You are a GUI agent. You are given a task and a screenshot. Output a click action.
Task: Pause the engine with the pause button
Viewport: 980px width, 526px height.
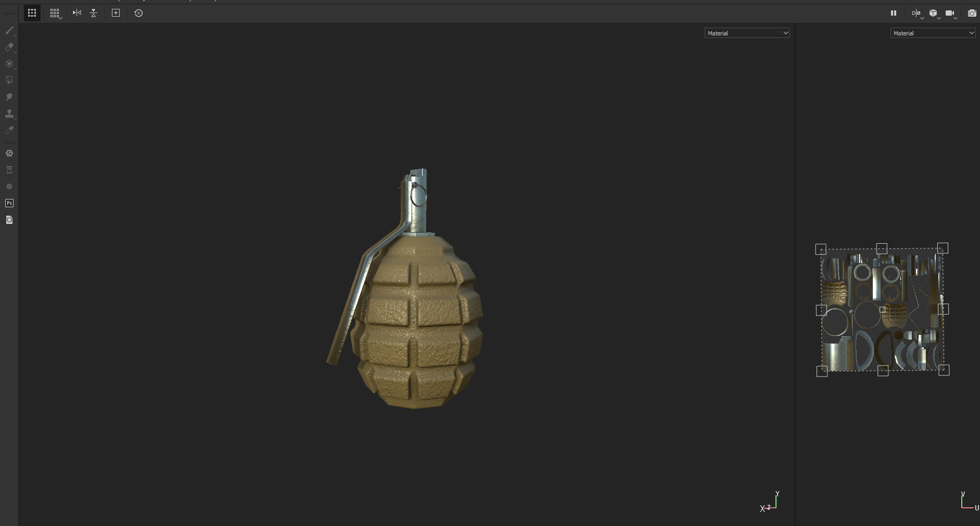click(x=894, y=13)
